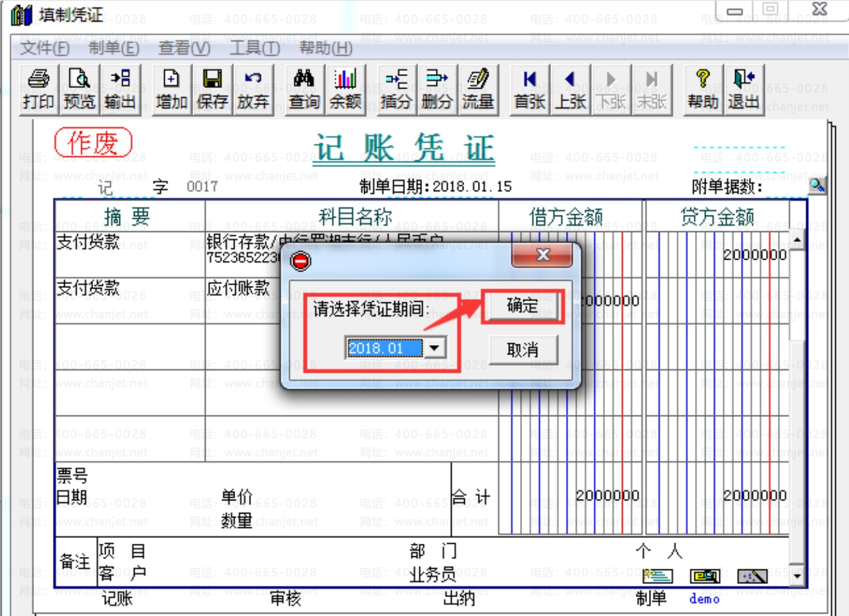Viewport: 849px width, 616px height.
Task: Click the 制单日期 2018.01.15 field
Action: pyautogui.click(x=435, y=187)
